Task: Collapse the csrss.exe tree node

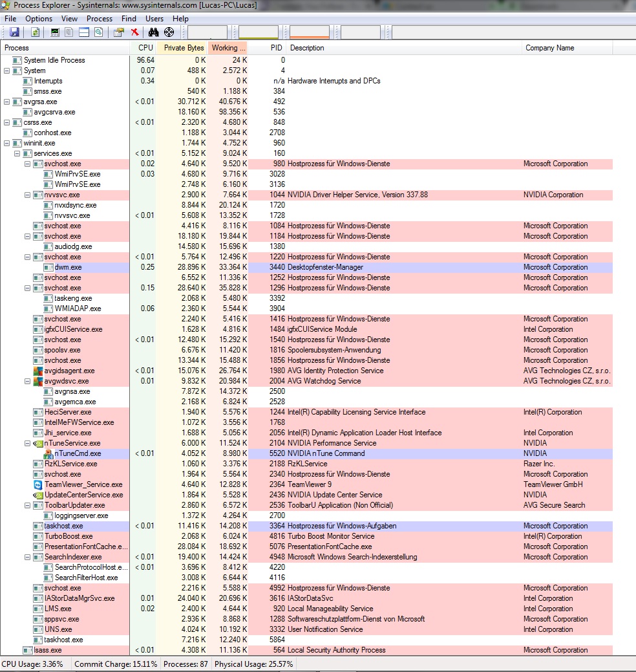Action: tap(7, 122)
